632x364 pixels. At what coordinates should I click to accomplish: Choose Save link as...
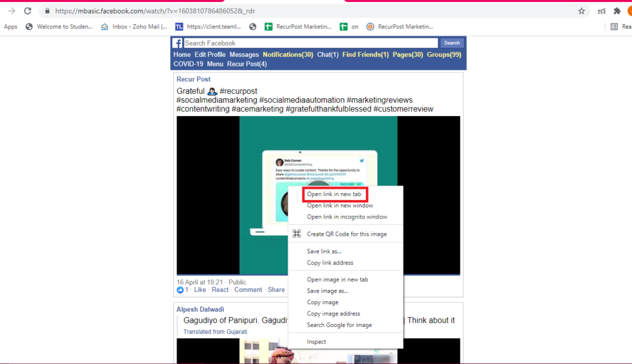click(x=324, y=251)
